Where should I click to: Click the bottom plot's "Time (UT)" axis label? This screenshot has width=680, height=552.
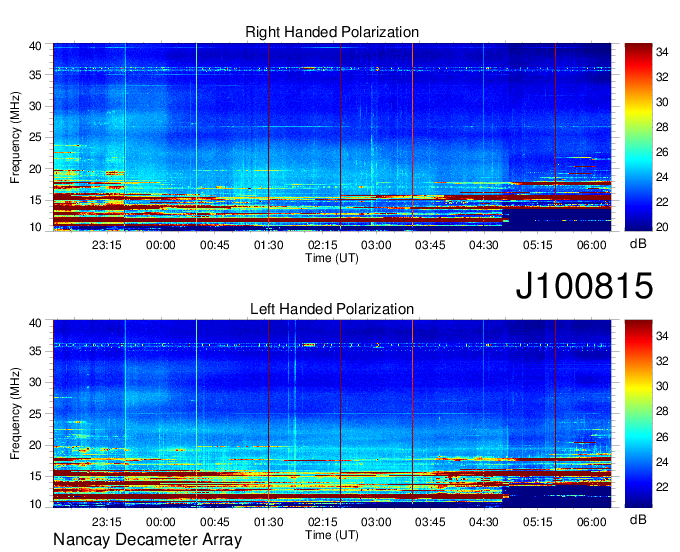(332, 535)
